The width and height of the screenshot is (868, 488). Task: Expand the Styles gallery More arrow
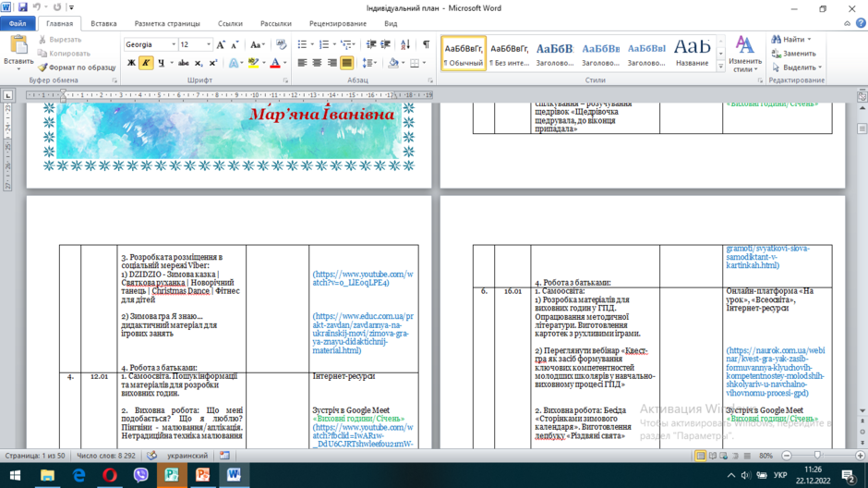coord(721,67)
